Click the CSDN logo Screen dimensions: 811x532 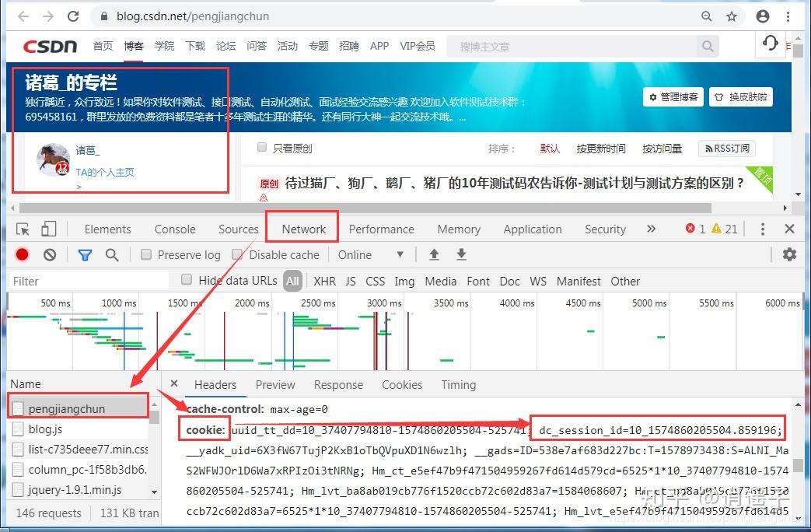coord(51,47)
